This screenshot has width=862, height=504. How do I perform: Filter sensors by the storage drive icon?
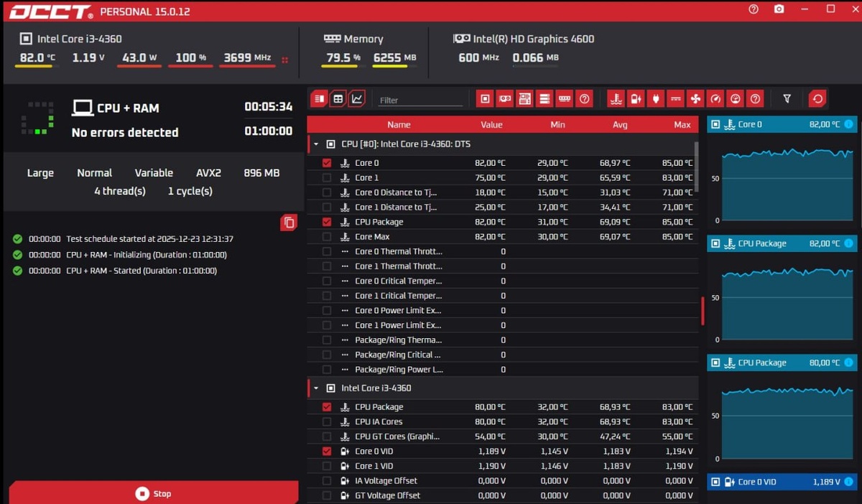(x=544, y=98)
